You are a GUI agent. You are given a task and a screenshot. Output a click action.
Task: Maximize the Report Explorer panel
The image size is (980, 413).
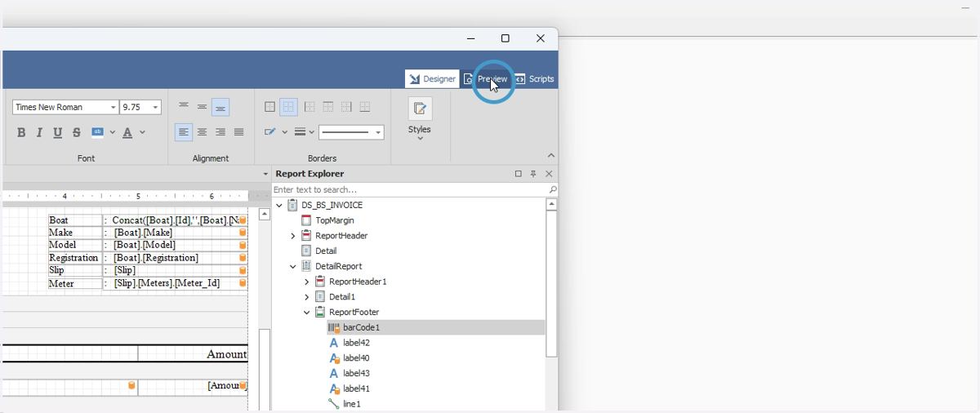point(518,174)
